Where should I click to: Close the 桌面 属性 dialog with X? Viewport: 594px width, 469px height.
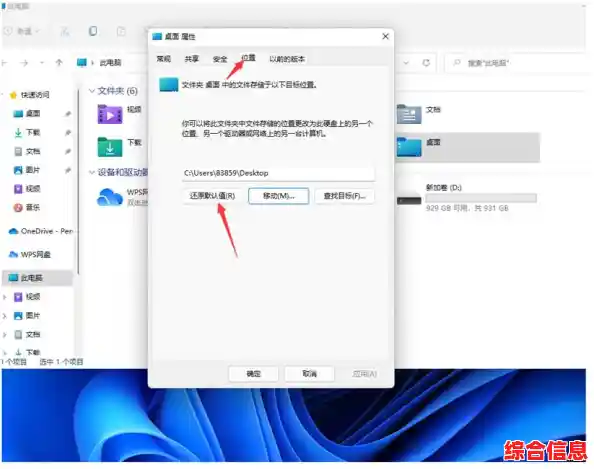point(385,36)
